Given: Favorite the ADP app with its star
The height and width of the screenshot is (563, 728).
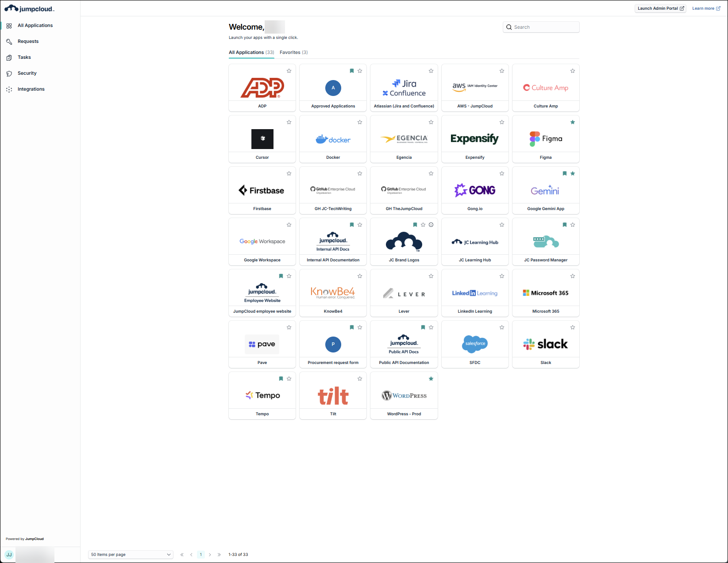Looking at the screenshot, I should (x=289, y=71).
